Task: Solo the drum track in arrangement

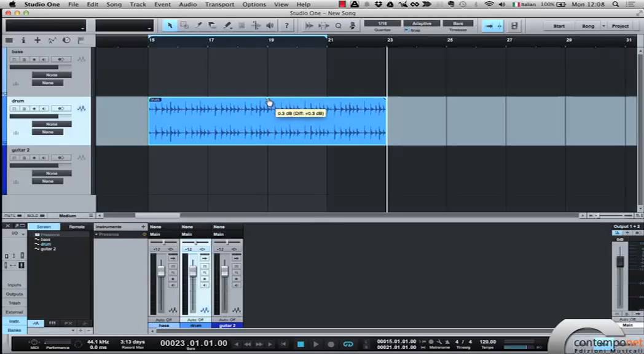Action: 24,109
